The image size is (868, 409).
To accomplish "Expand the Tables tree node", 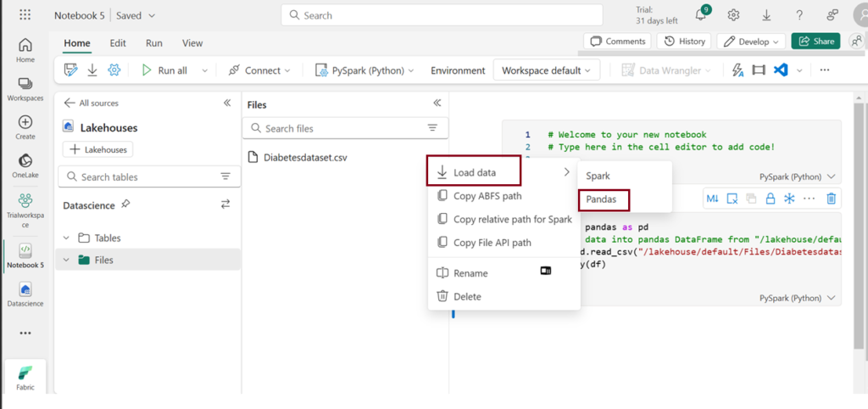I will click(x=68, y=238).
